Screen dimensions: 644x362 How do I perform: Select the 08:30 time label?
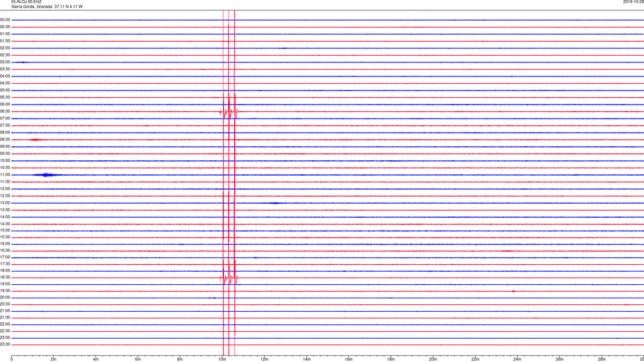(x=5, y=139)
